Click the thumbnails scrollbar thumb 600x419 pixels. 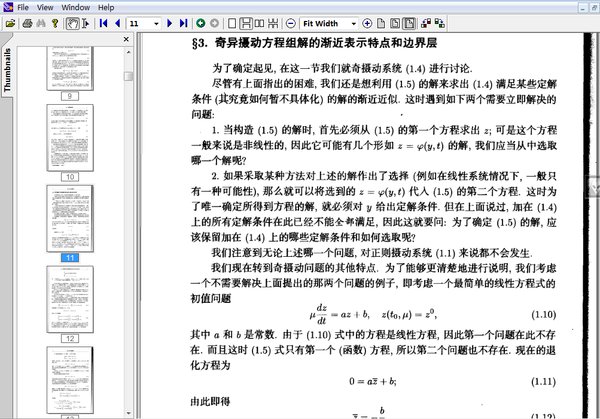click(128, 76)
